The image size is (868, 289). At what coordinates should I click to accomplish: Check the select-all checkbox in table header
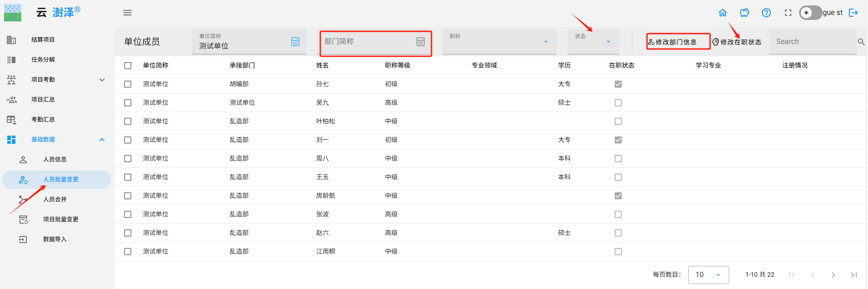tap(128, 65)
